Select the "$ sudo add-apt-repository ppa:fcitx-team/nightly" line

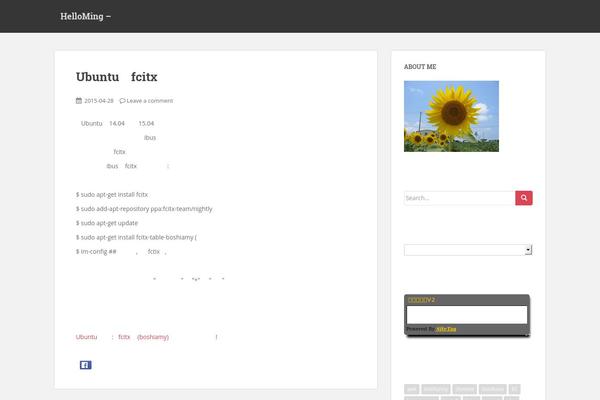144,209
